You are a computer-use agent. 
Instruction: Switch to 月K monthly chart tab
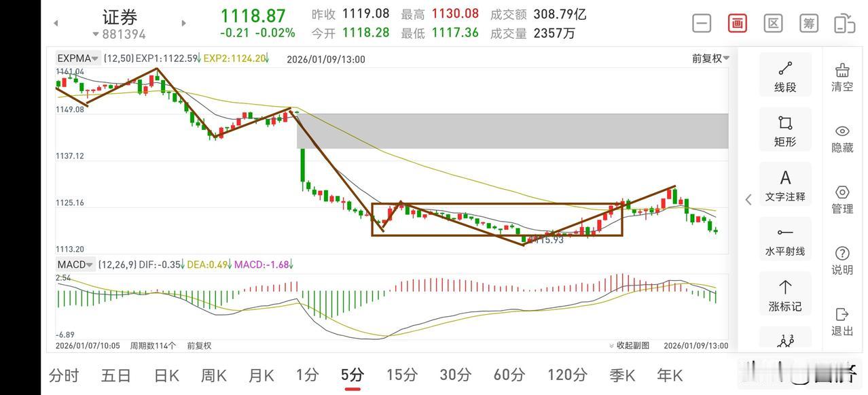click(261, 375)
